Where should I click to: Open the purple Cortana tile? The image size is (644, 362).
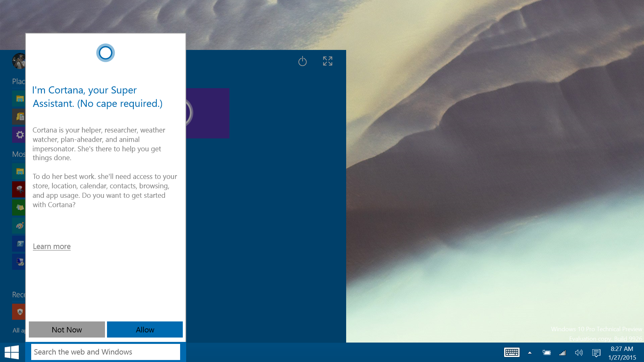coord(208,113)
